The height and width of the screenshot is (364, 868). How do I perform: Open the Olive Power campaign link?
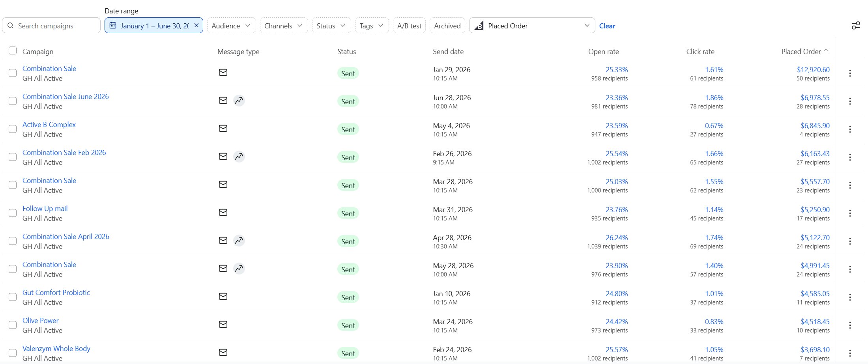(40, 321)
